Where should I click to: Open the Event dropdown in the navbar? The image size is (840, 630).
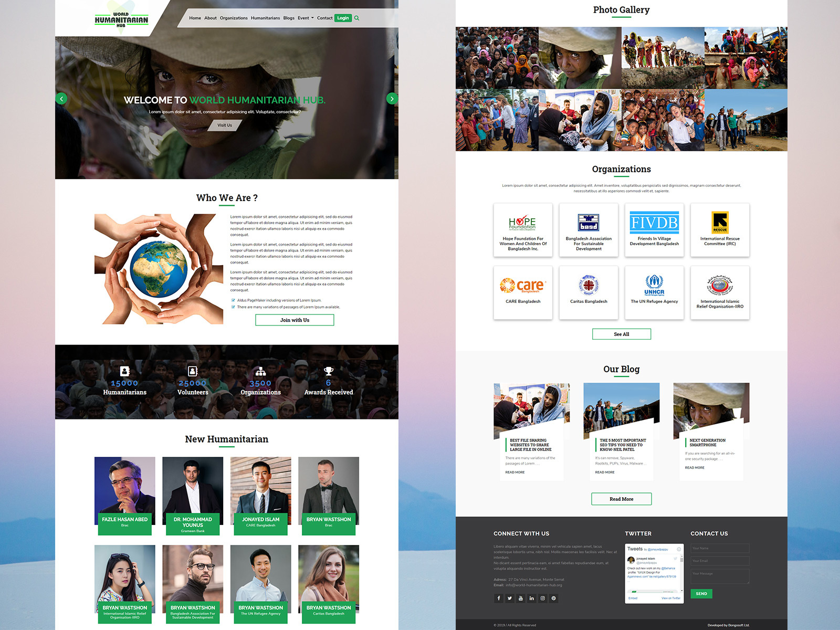pos(304,17)
